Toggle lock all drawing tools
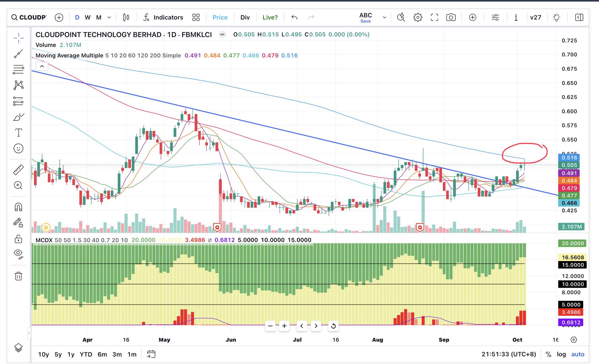Screen dimensions: 599x364 click(18, 239)
